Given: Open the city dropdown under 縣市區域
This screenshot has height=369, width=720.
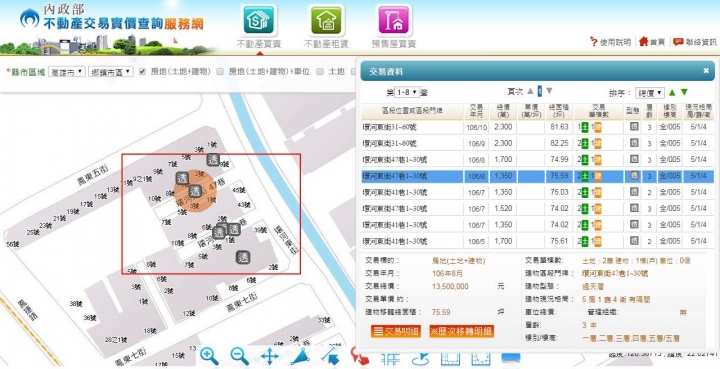Looking at the screenshot, I should click(67, 72).
